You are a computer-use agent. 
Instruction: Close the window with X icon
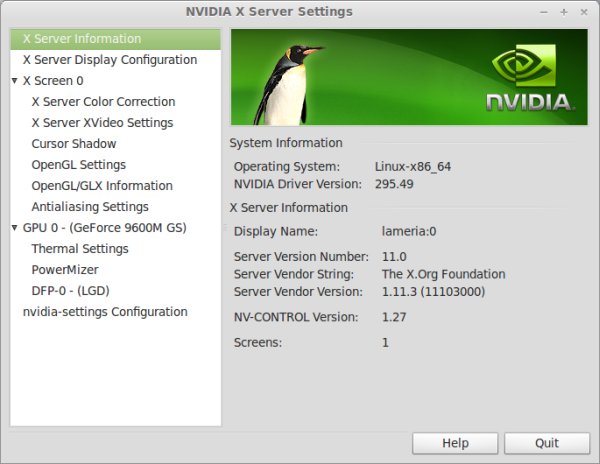[x=584, y=12]
